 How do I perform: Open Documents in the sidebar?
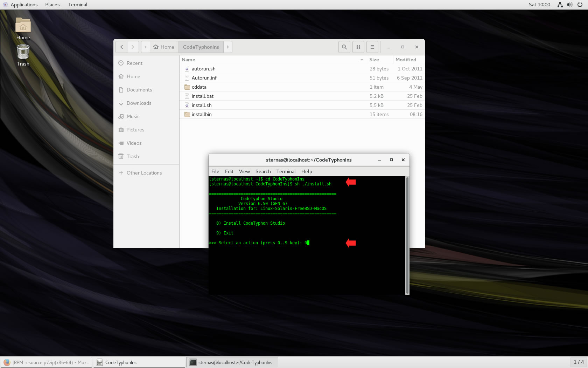click(x=146, y=90)
